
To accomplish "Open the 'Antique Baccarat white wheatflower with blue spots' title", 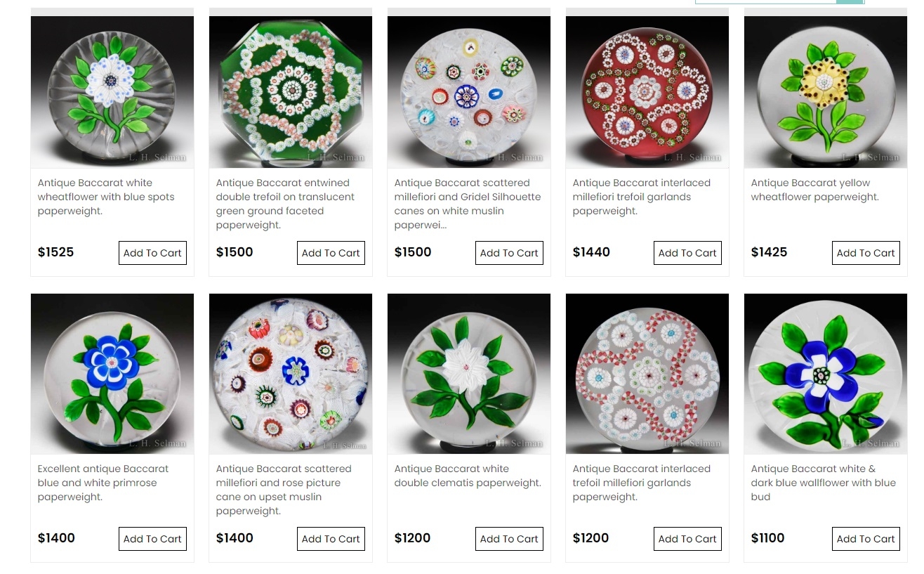I will point(106,197).
